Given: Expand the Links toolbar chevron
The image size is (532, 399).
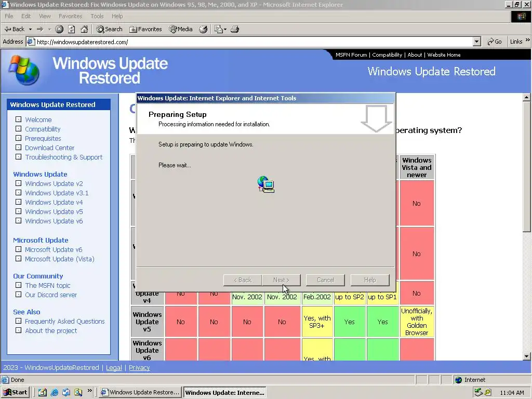Looking at the screenshot, I should point(528,40).
